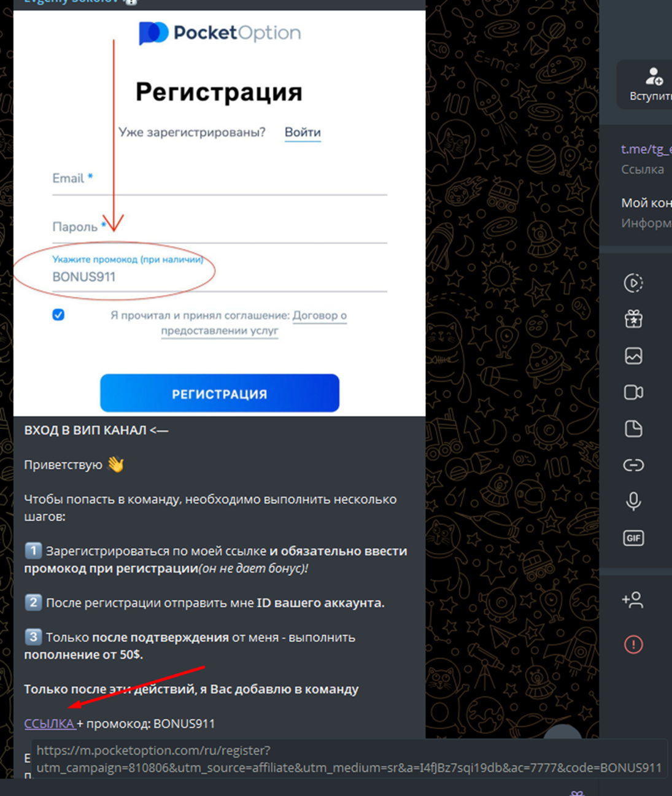This screenshot has width=672, height=796.
Task: Click the red report exclamation icon
Action: pos(633,644)
